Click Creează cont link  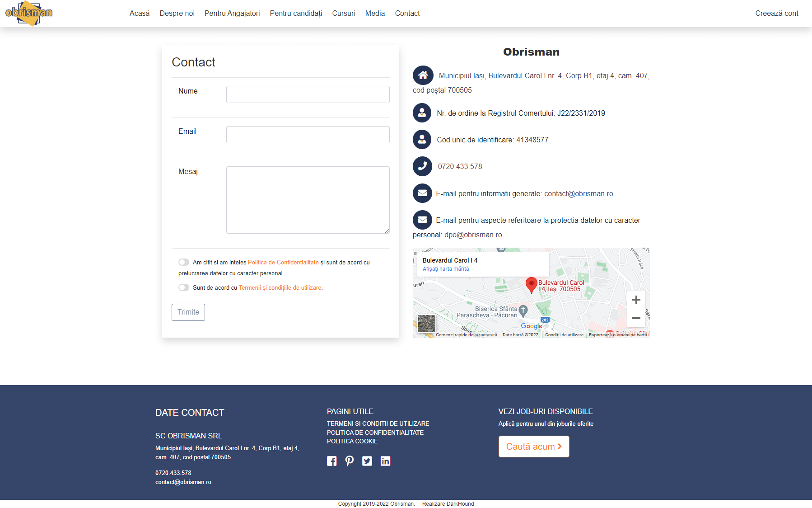(x=777, y=13)
